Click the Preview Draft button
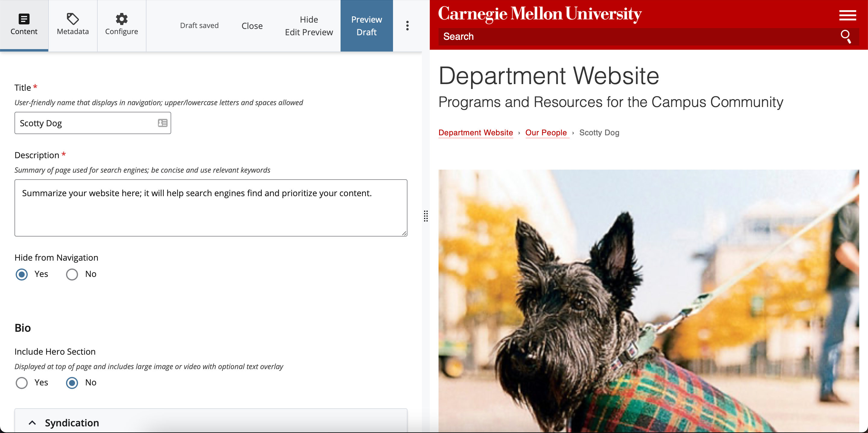The width and height of the screenshot is (868, 433). 367,26
